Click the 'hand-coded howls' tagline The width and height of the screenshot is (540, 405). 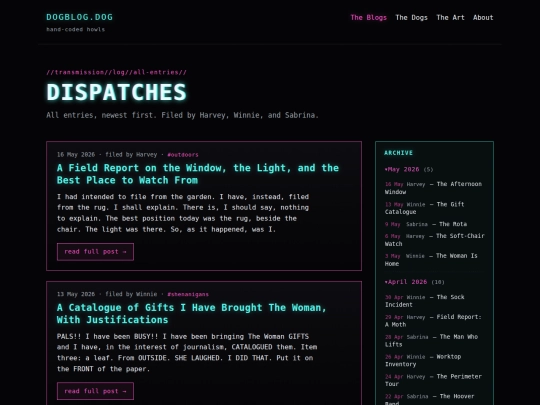coord(75,30)
